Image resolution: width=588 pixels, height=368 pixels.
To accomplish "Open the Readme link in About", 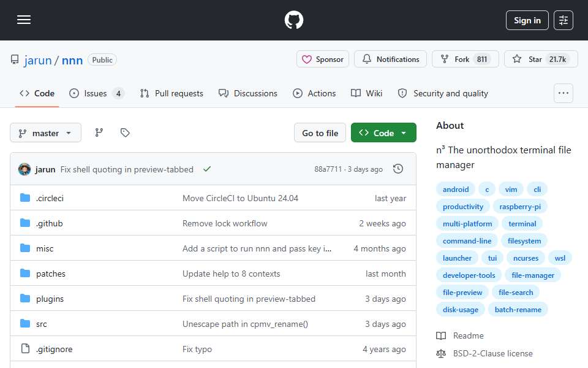I will coord(468,335).
